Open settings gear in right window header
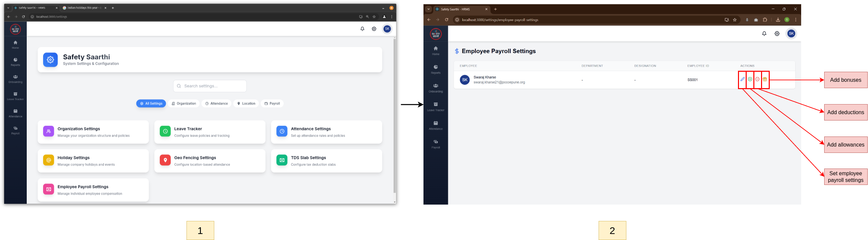 (x=777, y=34)
